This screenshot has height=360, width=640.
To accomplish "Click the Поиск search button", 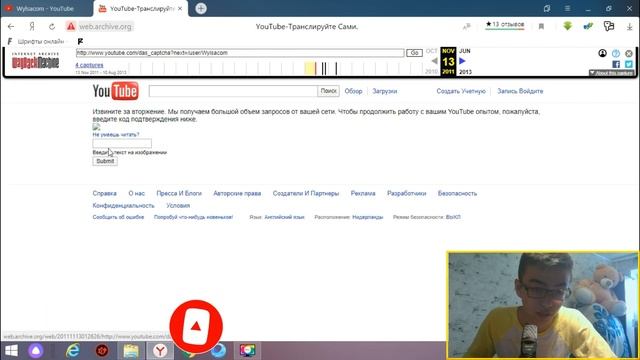I will [329, 91].
